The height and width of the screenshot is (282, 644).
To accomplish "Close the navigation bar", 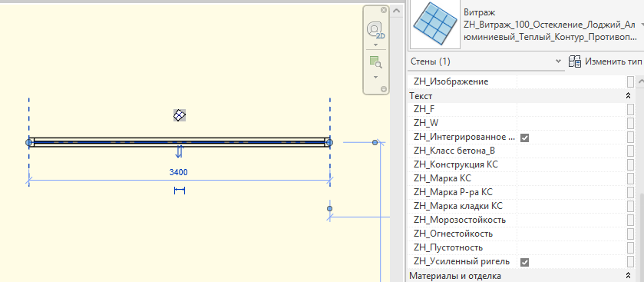I will click(384, 10).
